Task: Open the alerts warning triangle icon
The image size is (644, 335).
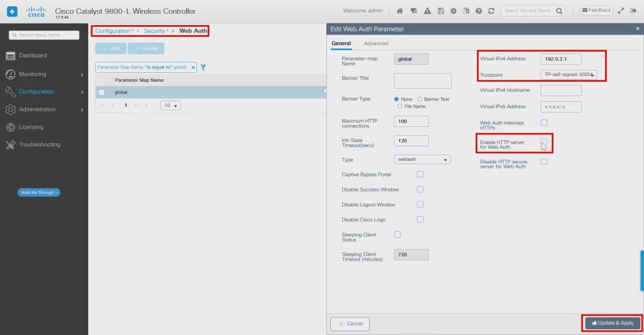Action: 428,11
